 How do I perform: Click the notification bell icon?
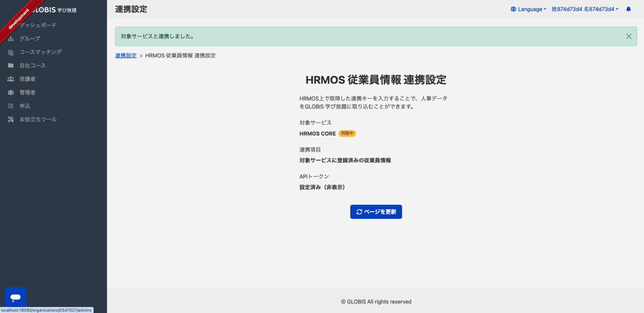[628, 9]
